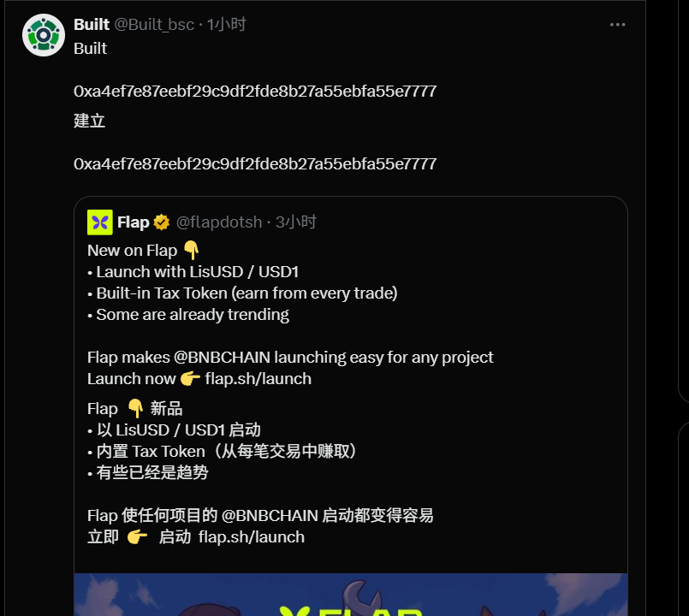Click the New on Flap heading line
This screenshot has width=689, height=616.
click(x=143, y=251)
